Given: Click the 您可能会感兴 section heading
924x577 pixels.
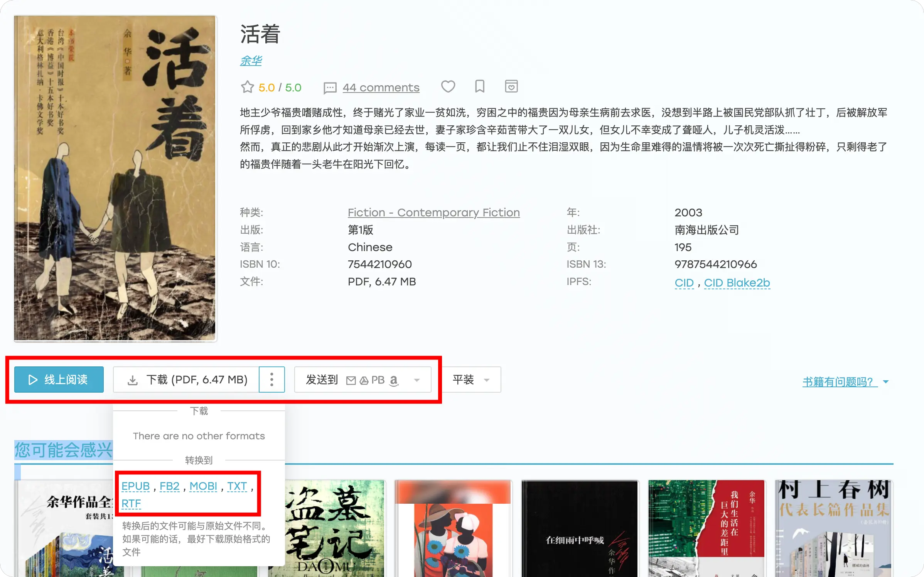Looking at the screenshot, I should click(64, 450).
